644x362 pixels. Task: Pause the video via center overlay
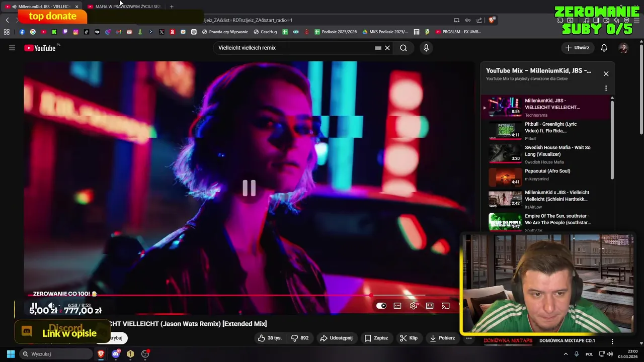249,188
